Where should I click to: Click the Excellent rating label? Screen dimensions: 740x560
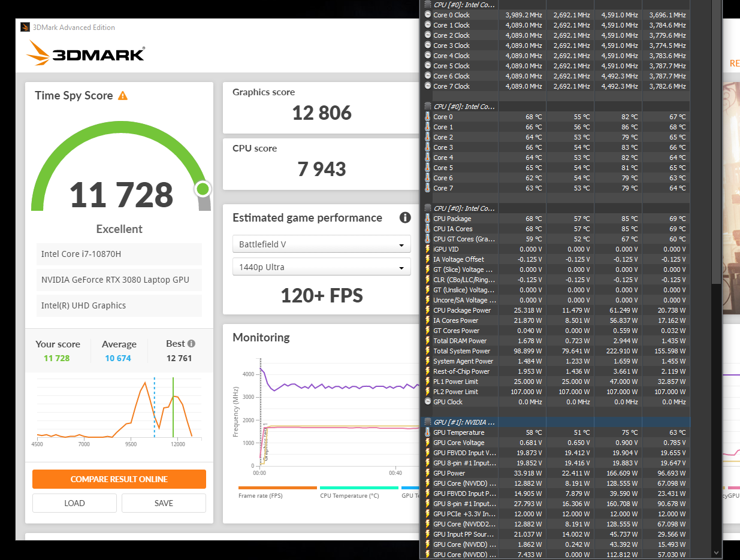point(119,229)
